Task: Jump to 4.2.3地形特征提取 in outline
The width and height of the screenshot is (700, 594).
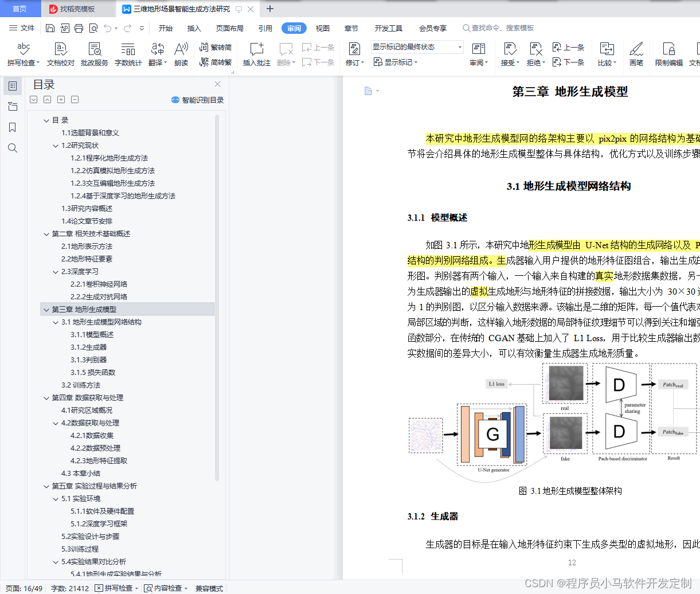Action: 99,461
